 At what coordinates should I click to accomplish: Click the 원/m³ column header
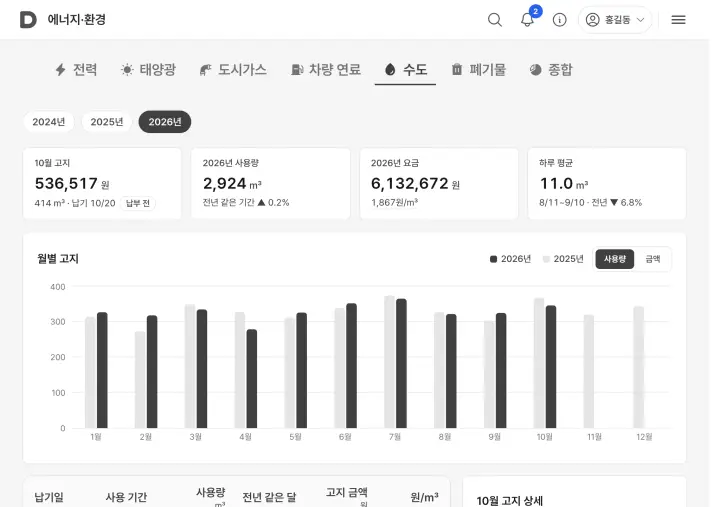pyautogui.click(x=424, y=497)
